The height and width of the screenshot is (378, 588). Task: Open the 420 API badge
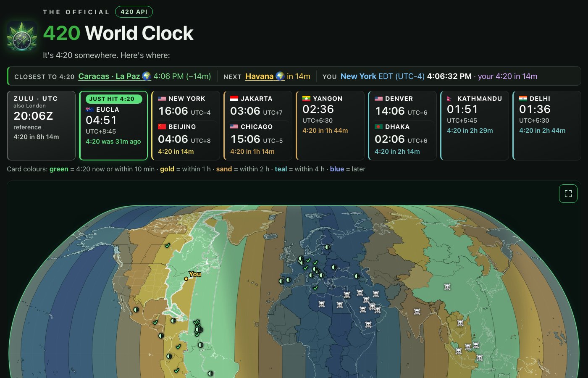click(x=134, y=12)
